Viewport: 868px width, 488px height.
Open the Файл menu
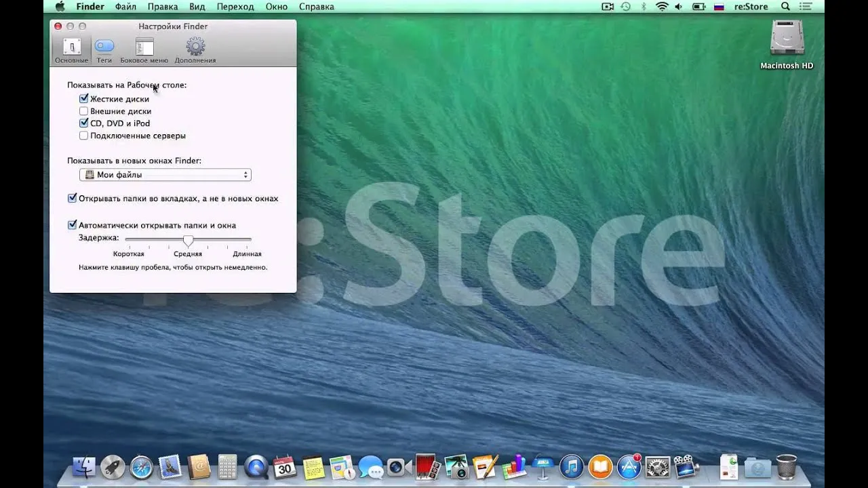click(125, 7)
